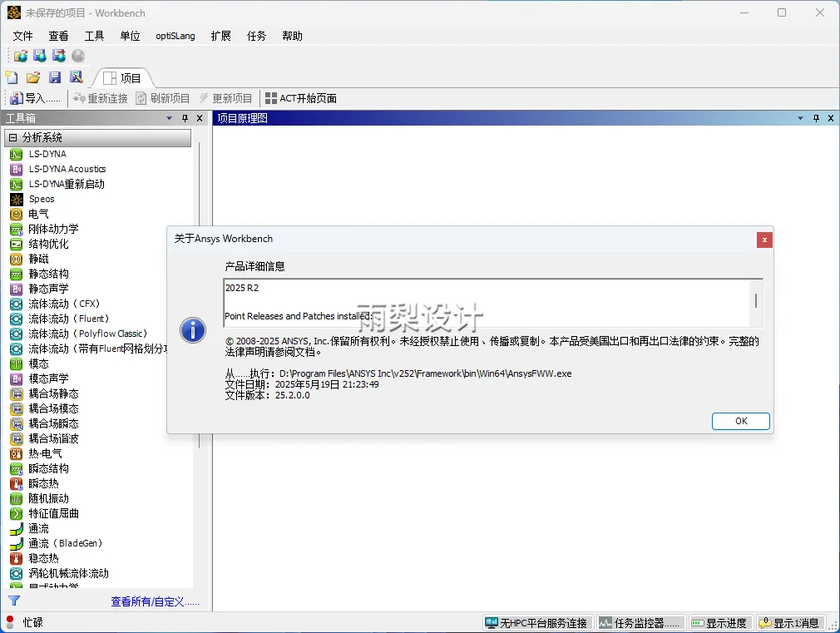Click the toolbox filter funnel icon

(x=14, y=601)
